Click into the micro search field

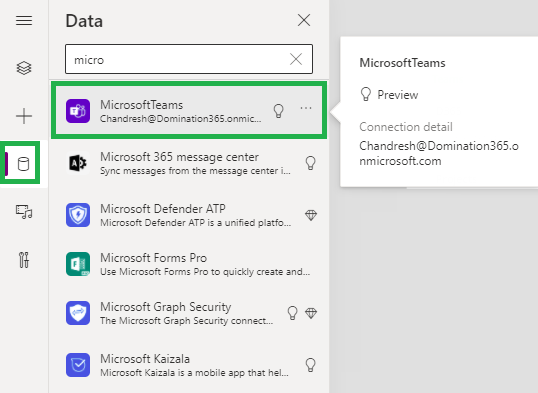[x=189, y=59]
